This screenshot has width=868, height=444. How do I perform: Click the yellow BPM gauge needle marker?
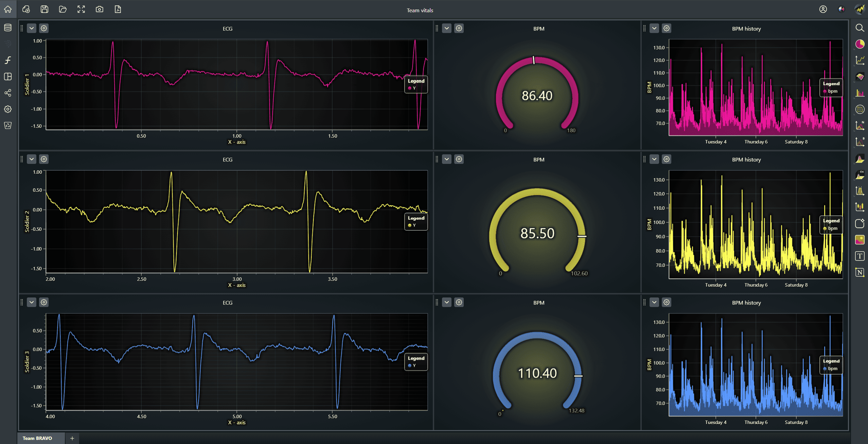pos(582,236)
